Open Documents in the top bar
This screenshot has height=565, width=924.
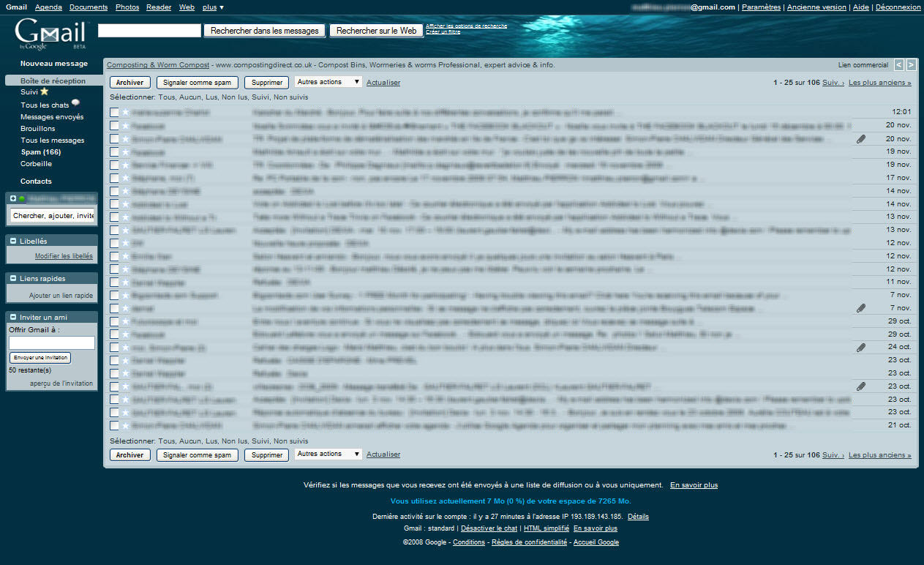pos(89,7)
